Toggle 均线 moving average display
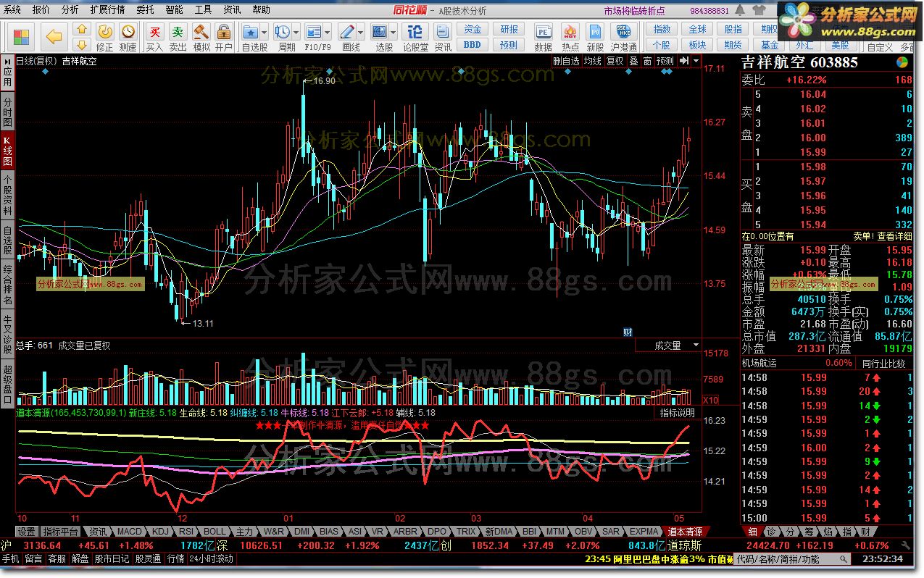Viewport: 924px width, 578px height. point(593,62)
